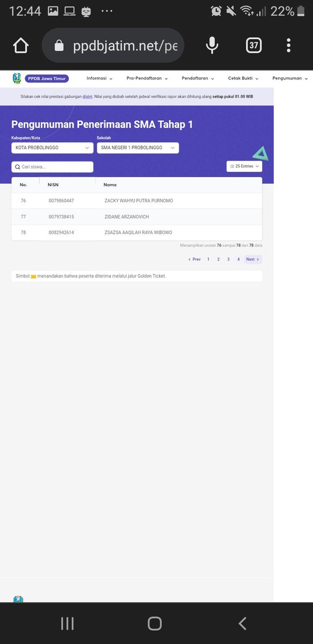Screen dimensions: 313x644
Task: Open the Cetak Bukti menu
Action: pyautogui.click(x=243, y=78)
